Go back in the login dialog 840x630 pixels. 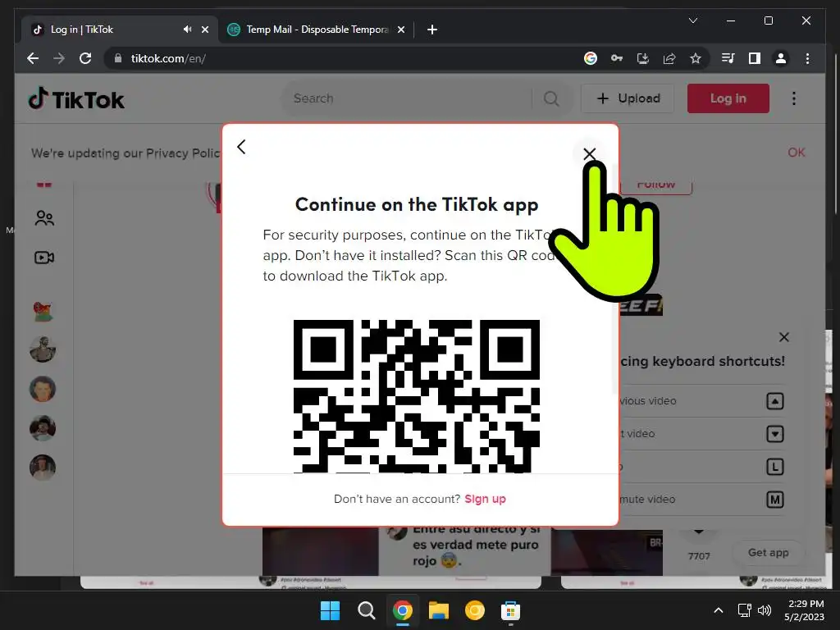(242, 147)
